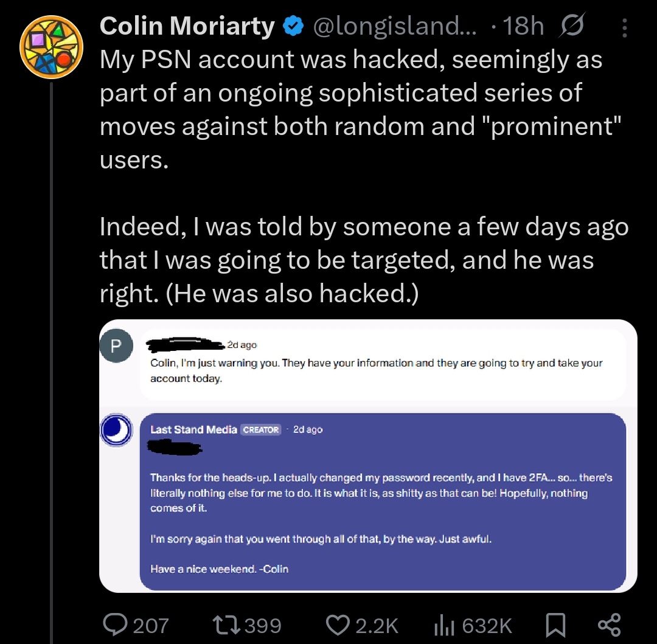
Task: Click the blue verified badge
Action: coord(293,26)
